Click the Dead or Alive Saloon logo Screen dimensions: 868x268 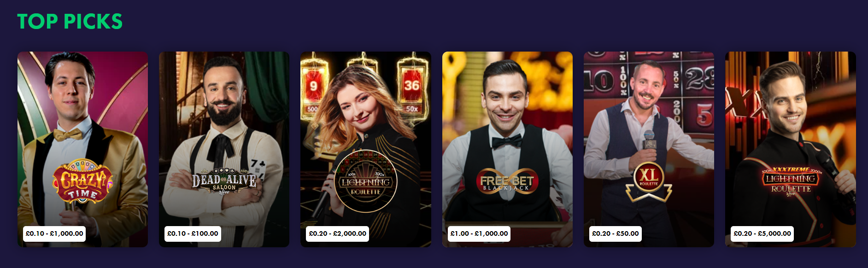coord(224,182)
